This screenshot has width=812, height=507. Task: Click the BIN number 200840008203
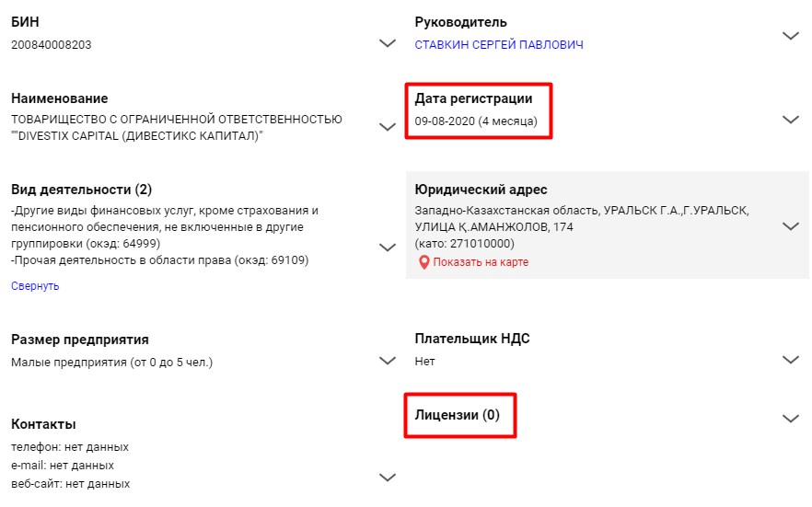tap(52, 44)
